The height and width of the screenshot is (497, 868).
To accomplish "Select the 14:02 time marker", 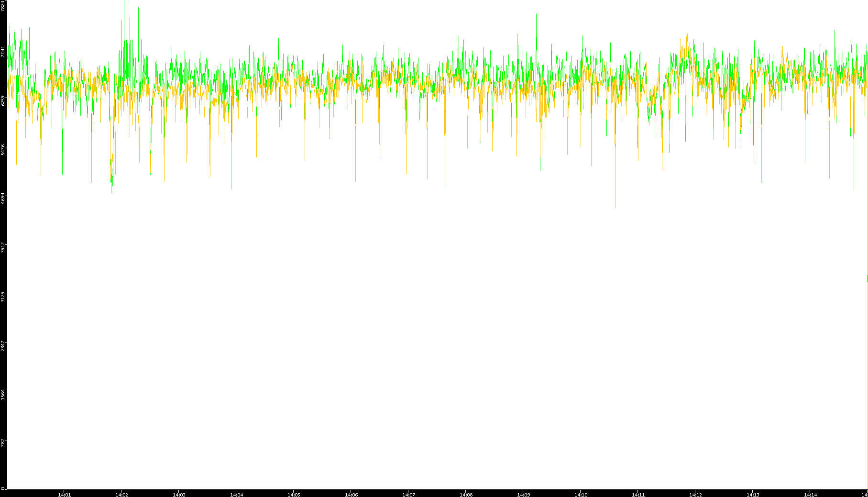I will [121, 495].
